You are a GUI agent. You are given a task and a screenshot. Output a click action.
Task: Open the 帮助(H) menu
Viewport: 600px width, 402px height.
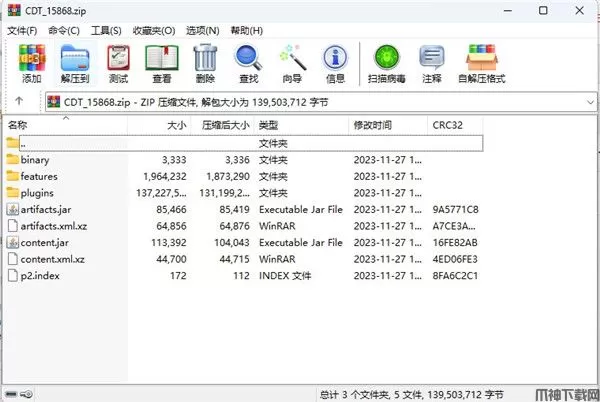[246, 31]
